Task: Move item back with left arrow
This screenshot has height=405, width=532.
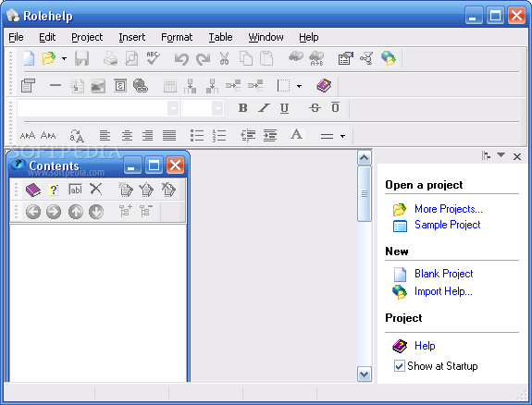Action: pos(33,212)
